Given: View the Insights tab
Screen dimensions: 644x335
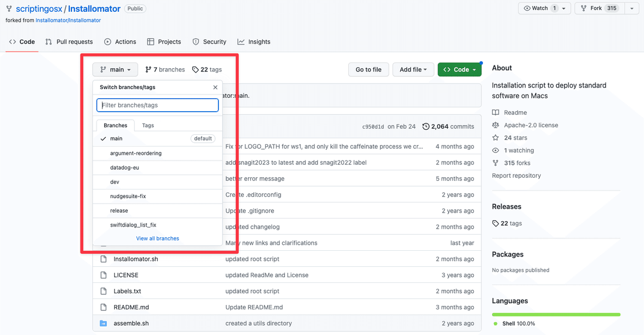Looking at the screenshot, I should (254, 42).
